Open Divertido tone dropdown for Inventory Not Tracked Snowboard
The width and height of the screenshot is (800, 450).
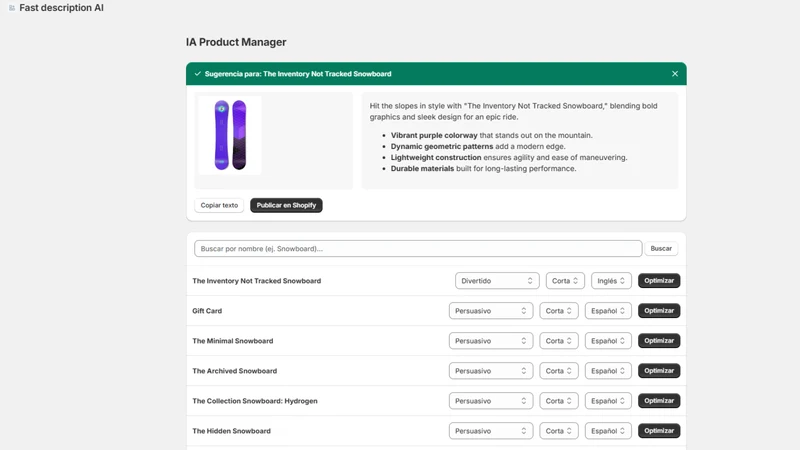[x=497, y=281]
